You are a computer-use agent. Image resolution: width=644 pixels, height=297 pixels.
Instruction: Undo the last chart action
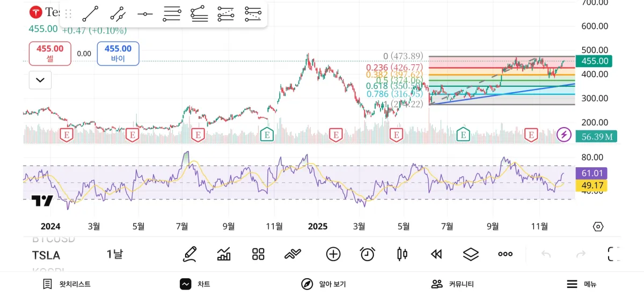546,254
